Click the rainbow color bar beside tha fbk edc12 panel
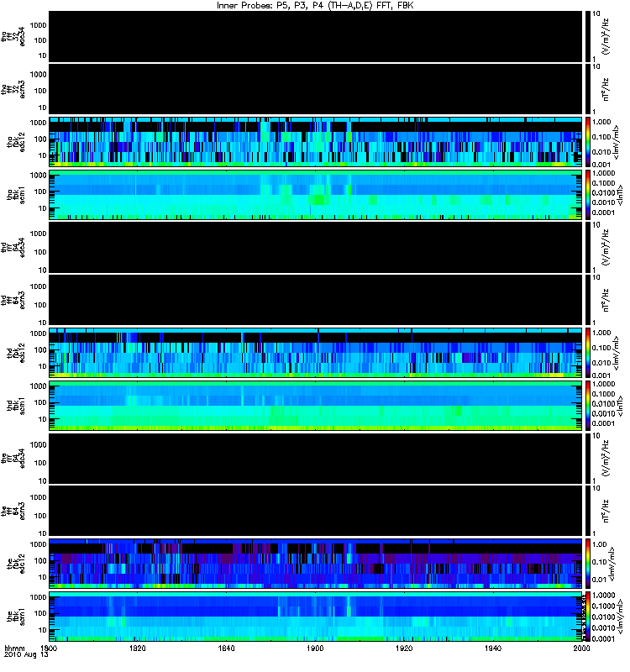 pos(589,142)
